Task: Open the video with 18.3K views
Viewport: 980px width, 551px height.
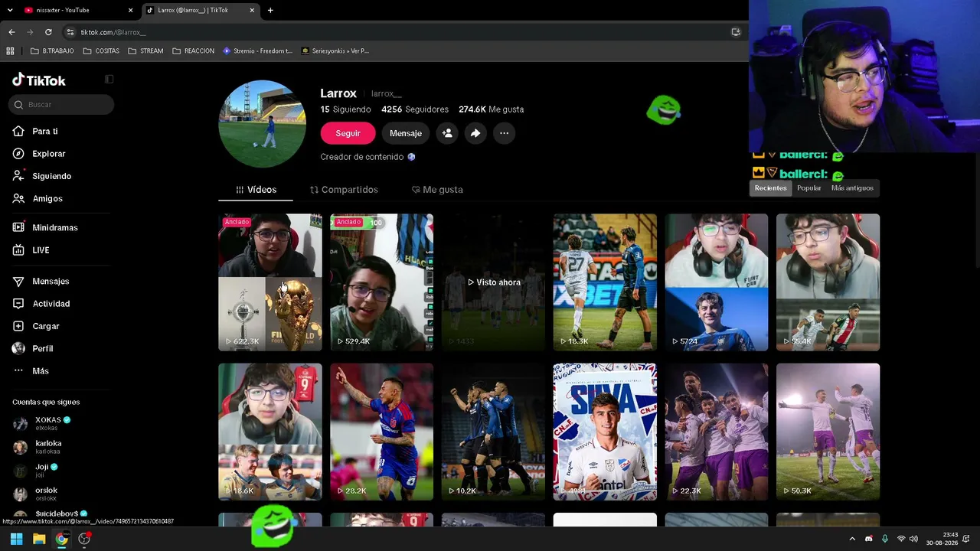Action: [x=605, y=282]
